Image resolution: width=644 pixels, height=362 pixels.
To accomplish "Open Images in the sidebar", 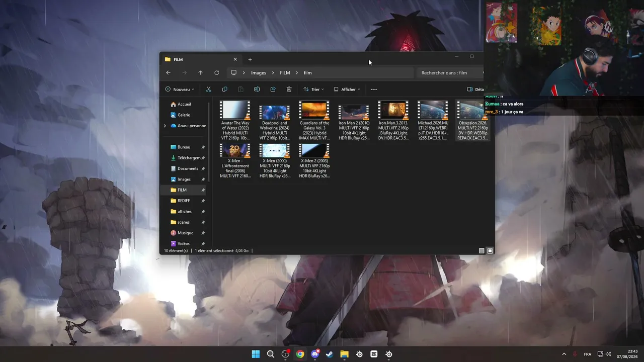I will [x=184, y=179].
